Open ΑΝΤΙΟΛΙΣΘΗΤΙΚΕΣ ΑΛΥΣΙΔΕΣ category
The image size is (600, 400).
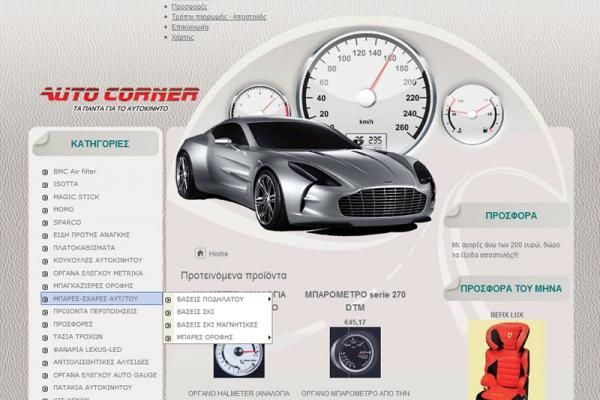[101, 362]
